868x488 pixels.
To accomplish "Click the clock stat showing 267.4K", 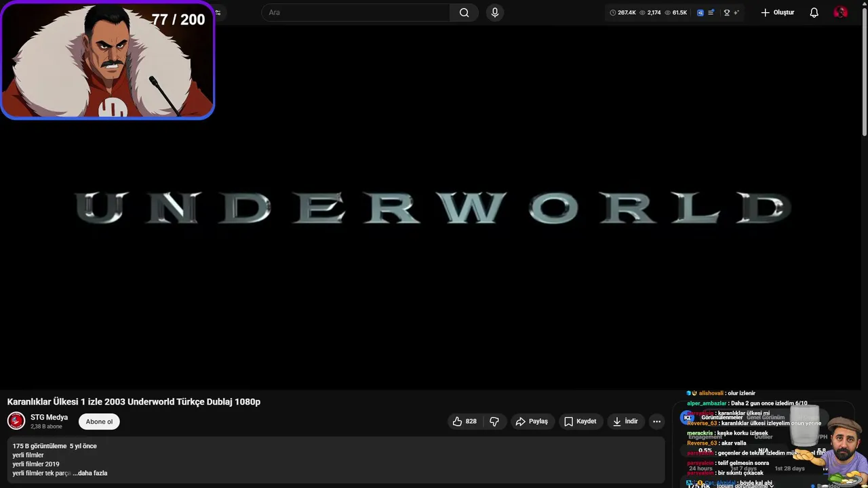I will tap(623, 12).
